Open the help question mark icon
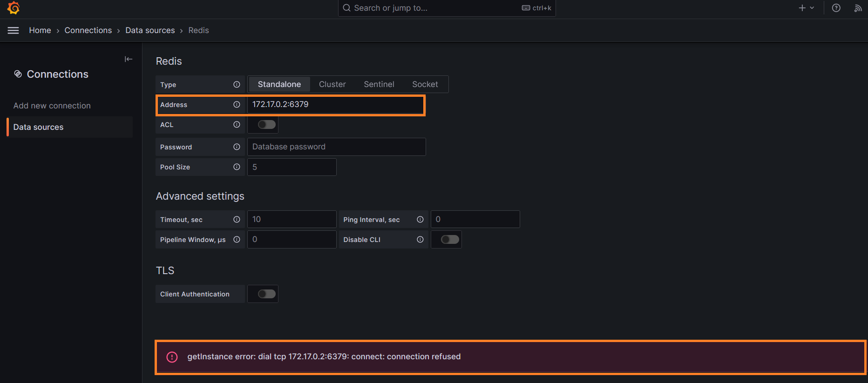This screenshot has width=868, height=383. click(836, 8)
